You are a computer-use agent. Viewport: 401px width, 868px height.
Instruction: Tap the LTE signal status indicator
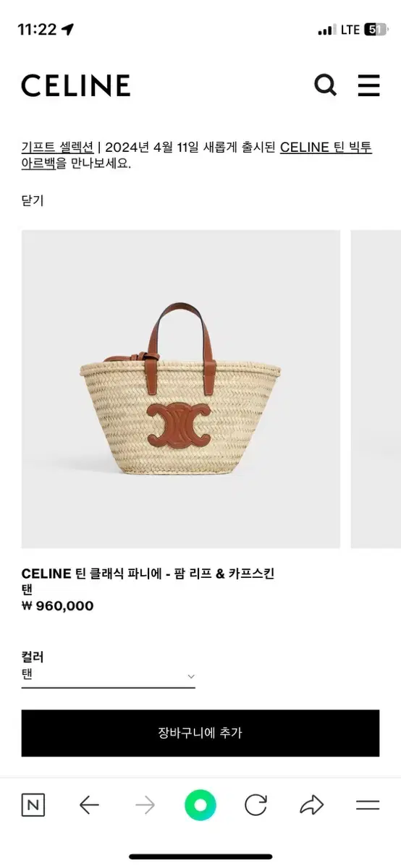pos(350,30)
